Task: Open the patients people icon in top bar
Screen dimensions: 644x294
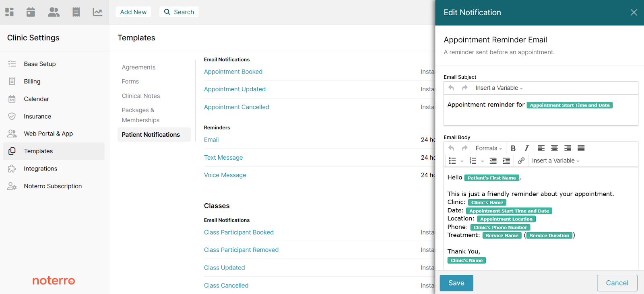Action: click(x=54, y=12)
